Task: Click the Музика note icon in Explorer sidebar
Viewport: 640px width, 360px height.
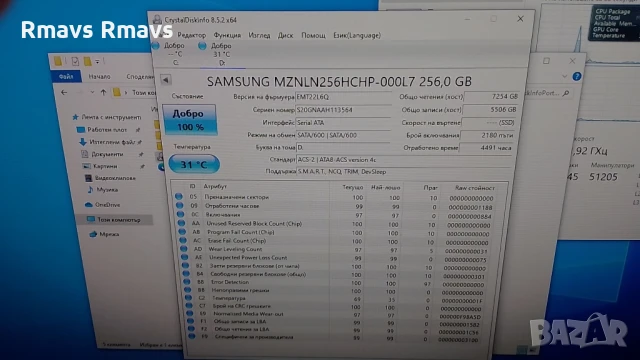Action: pos(90,189)
